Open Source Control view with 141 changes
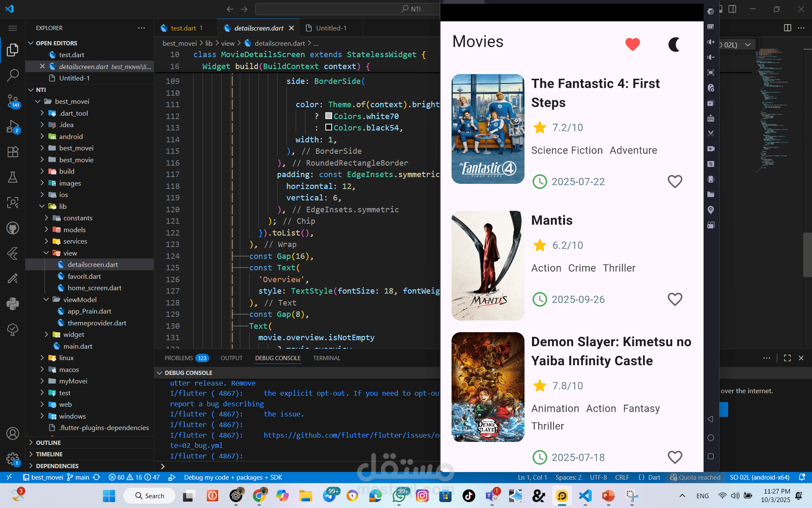 pos(13,101)
